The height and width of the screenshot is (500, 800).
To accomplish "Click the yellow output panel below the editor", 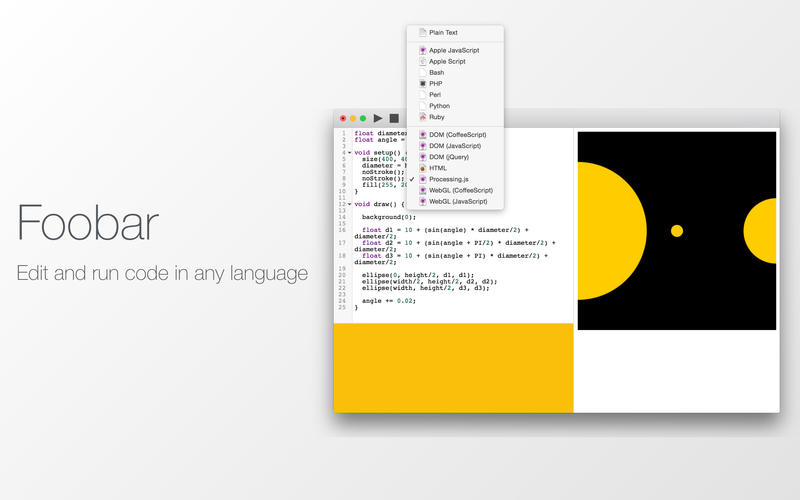I will coord(454,368).
